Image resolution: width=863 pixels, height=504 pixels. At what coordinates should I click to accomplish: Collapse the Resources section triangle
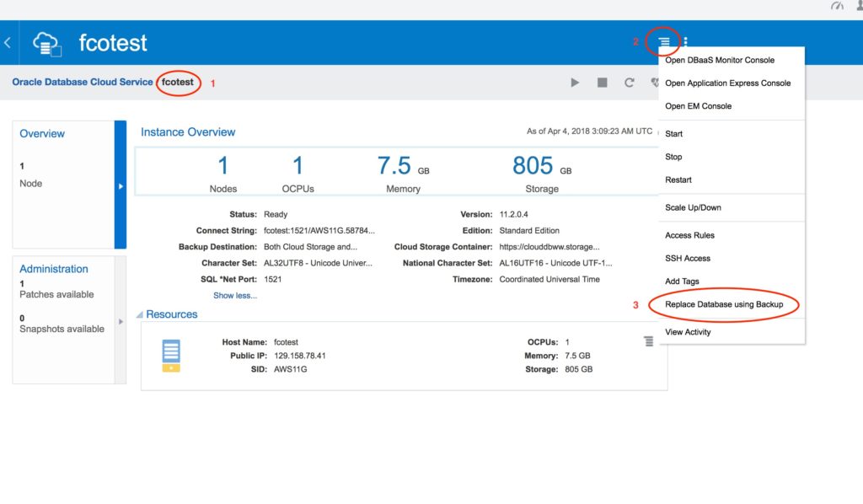click(x=139, y=315)
